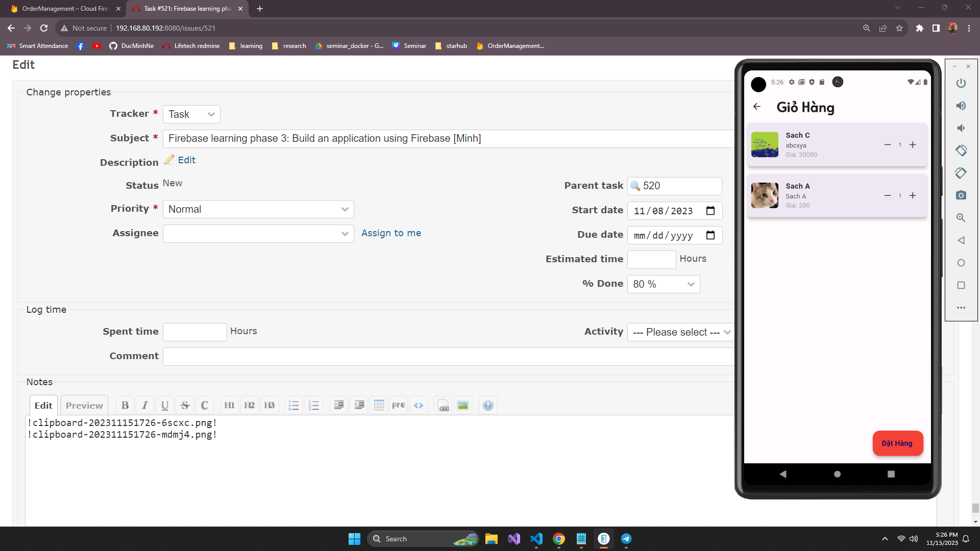Open the % Done dropdown

663,284
